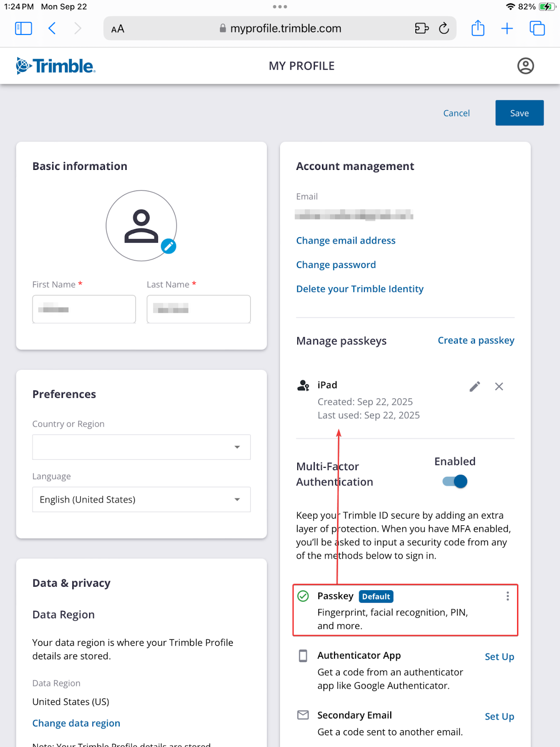Open Change email address link
The image size is (560, 747).
click(346, 240)
